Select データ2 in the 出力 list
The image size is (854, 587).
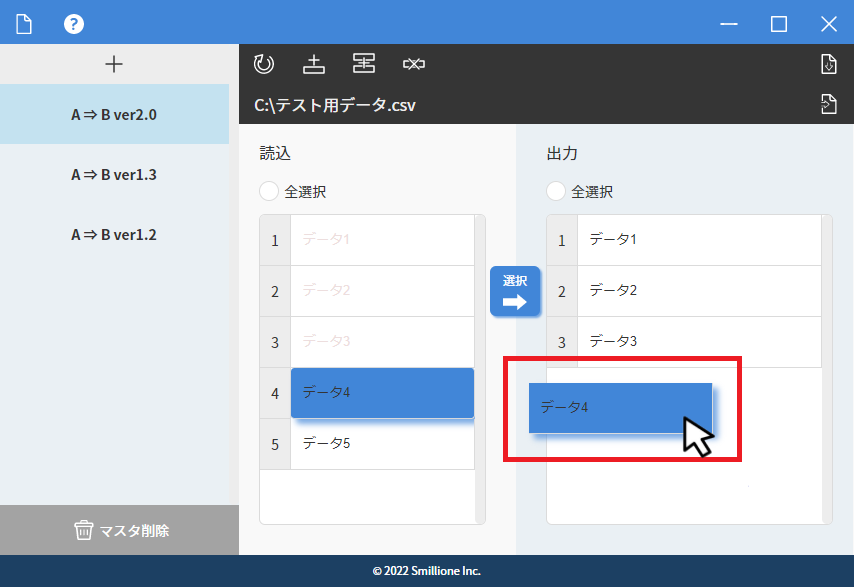pyautogui.click(x=698, y=291)
